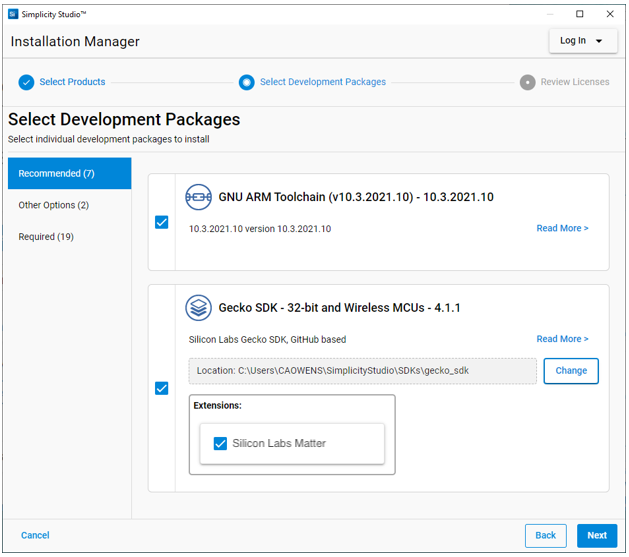The width and height of the screenshot is (629, 557).
Task: Go to the Select Products step label
Action: [72, 82]
